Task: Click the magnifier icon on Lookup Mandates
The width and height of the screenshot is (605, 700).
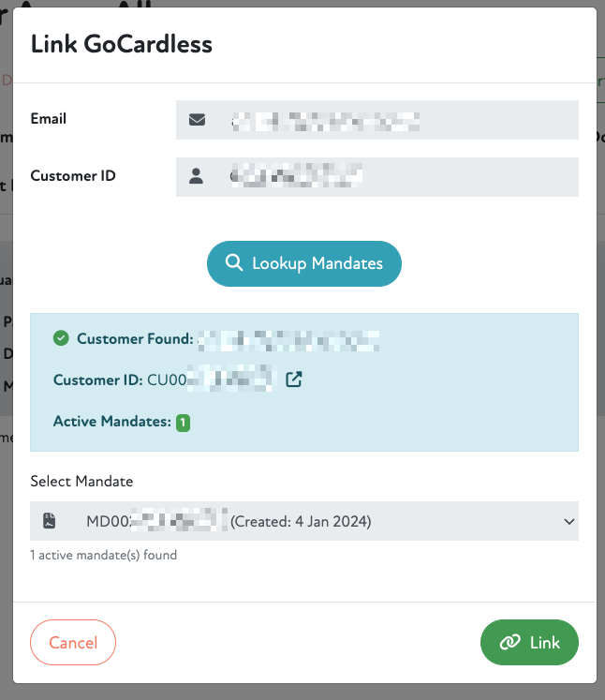Action: click(x=234, y=263)
